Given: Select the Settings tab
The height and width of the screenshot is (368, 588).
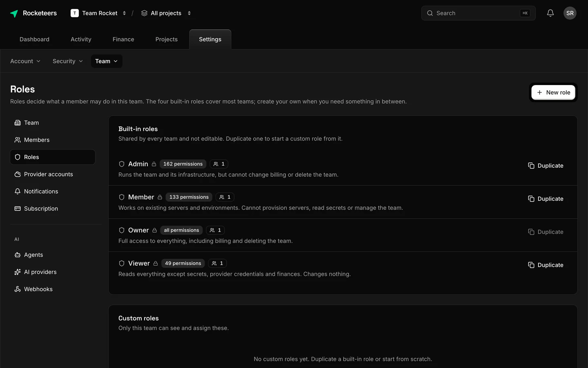Looking at the screenshot, I should click(210, 39).
